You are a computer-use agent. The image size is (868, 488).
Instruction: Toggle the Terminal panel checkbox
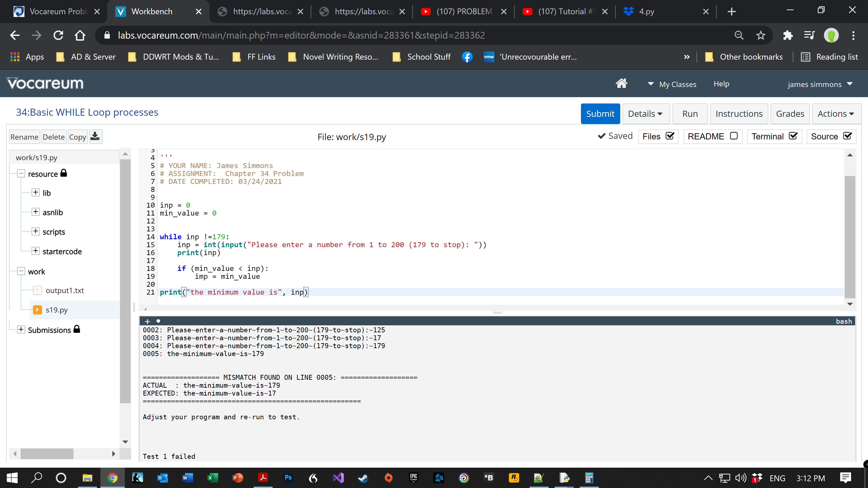793,136
